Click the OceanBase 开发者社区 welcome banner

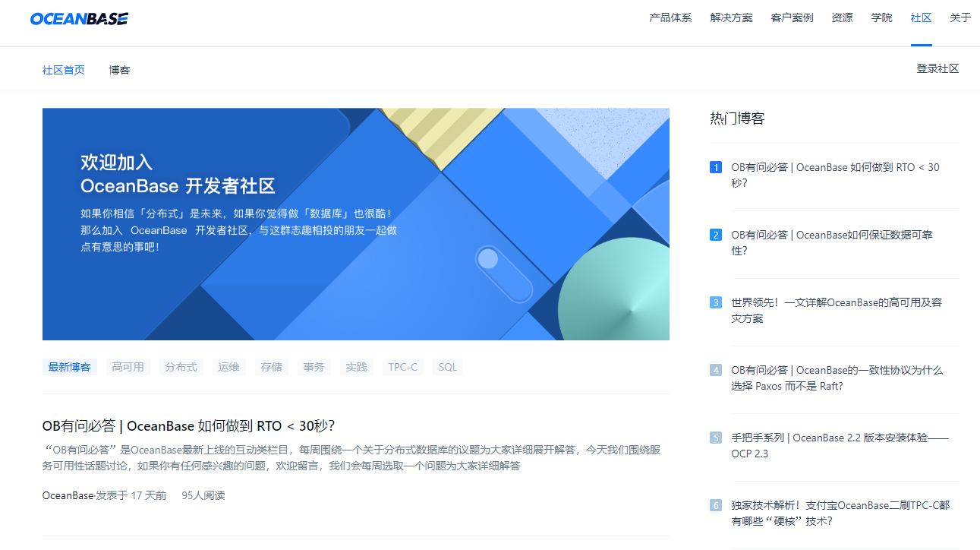click(x=356, y=224)
